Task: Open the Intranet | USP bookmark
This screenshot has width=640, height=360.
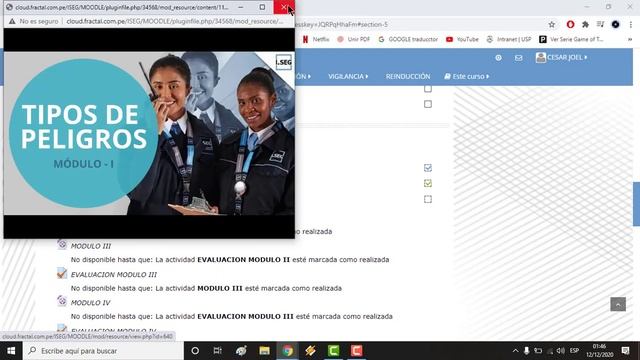Action: tap(509, 39)
